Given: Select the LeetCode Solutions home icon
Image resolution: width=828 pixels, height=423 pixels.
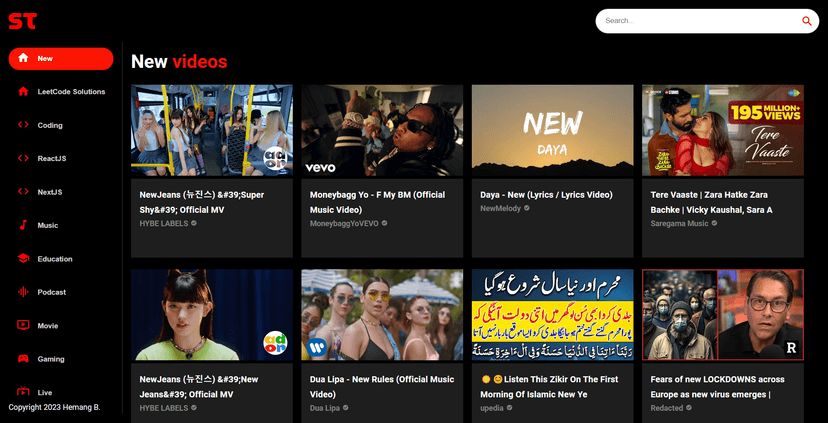Looking at the screenshot, I should (23, 92).
